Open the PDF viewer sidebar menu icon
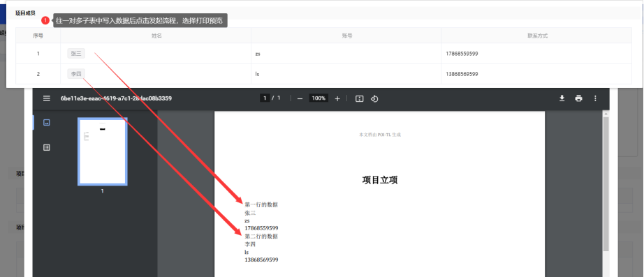The image size is (644, 277). point(47,98)
